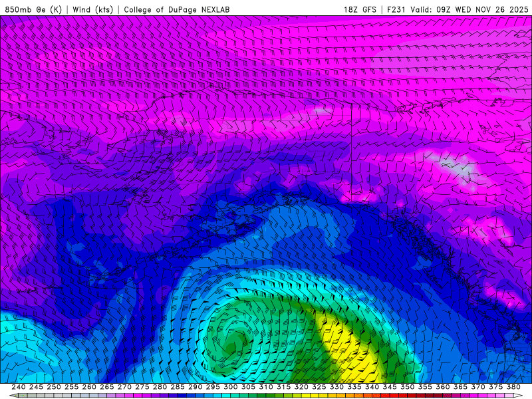
Task: Click the 340 scale label
Action: [x=372, y=387]
